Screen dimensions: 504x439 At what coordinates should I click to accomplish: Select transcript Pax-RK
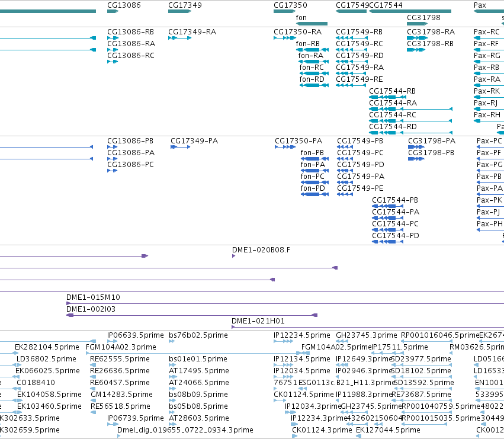(x=487, y=91)
